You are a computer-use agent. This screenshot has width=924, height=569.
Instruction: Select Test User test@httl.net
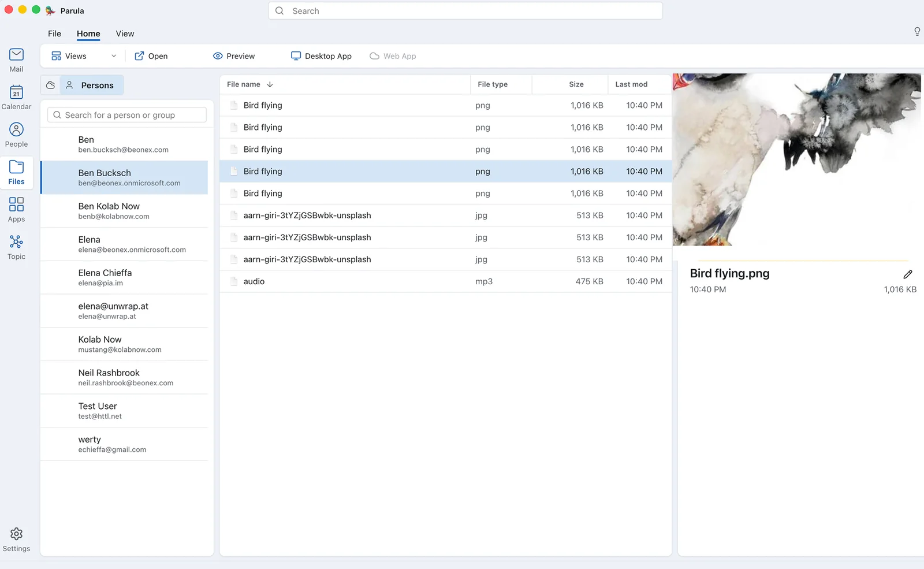coord(124,411)
